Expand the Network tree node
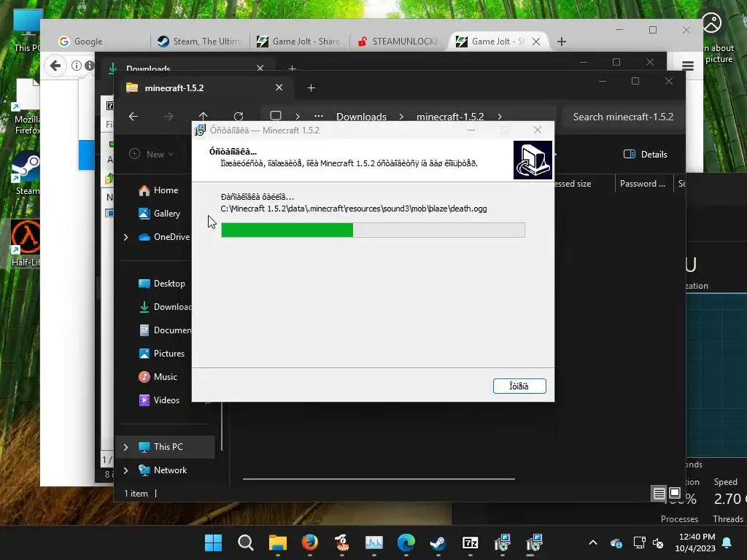The width and height of the screenshot is (747, 560). point(125,470)
